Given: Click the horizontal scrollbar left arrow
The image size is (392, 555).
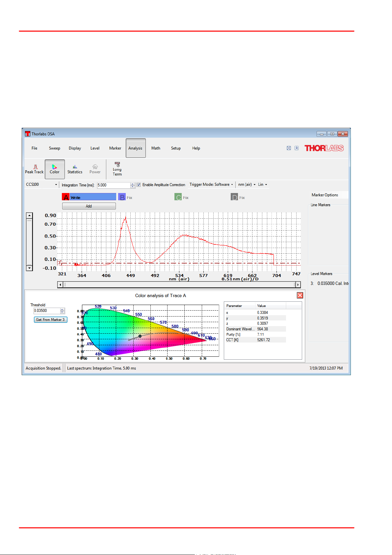Looking at the screenshot, I should click(x=60, y=285).
